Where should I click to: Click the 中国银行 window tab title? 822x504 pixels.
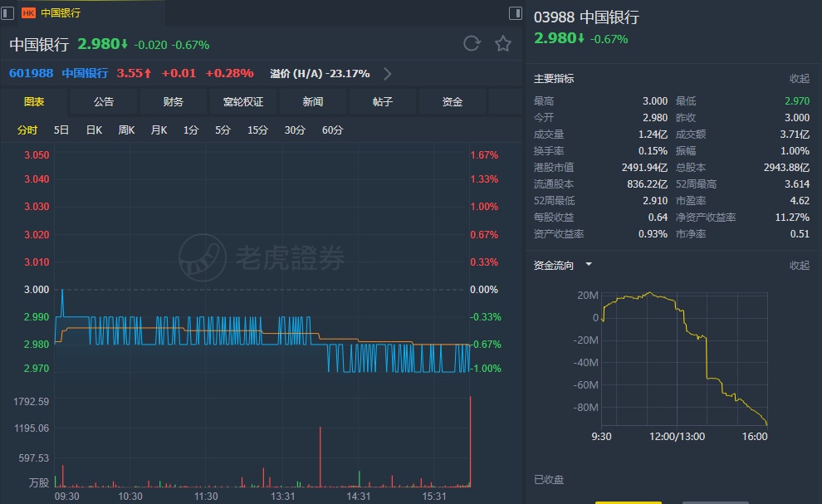pyautogui.click(x=61, y=13)
